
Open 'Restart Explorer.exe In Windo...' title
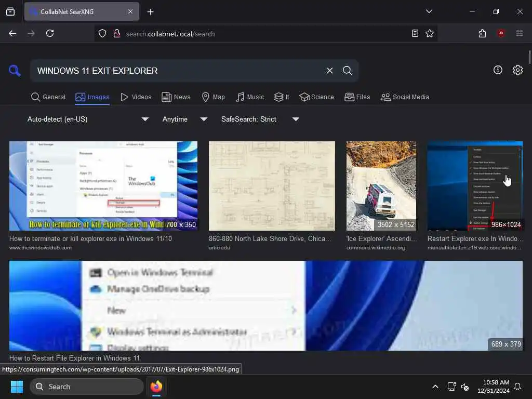tap(475, 238)
